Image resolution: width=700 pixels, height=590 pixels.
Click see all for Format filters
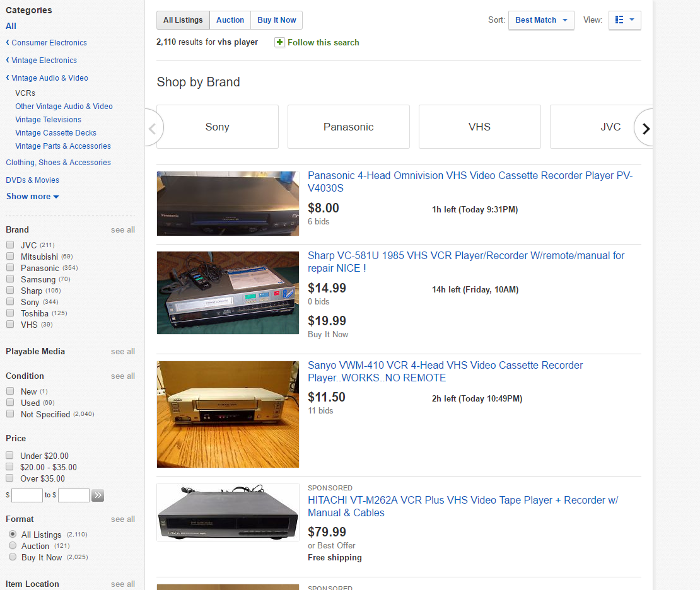(x=123, y=519)
